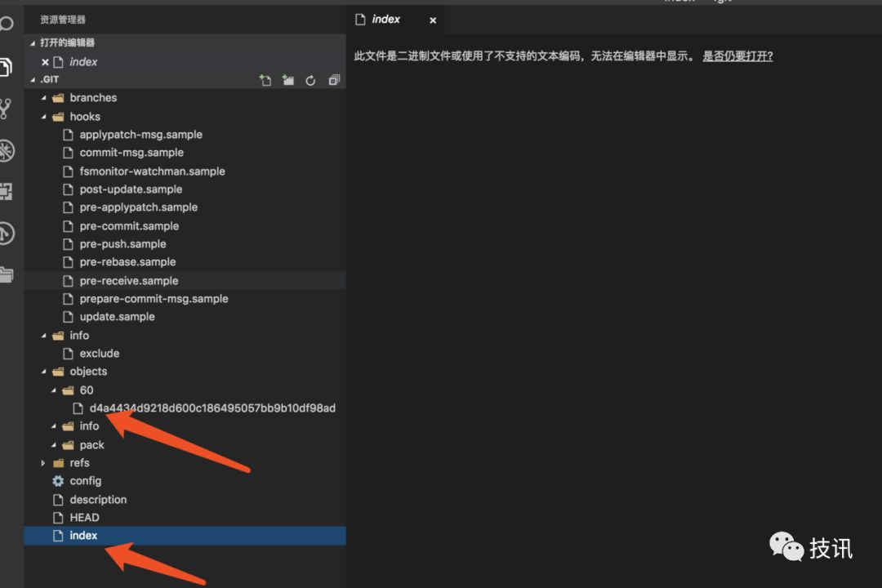Screen dimensions: 882x588
Task: Collapse the 60 folder arrow
Action: (54, 390)
